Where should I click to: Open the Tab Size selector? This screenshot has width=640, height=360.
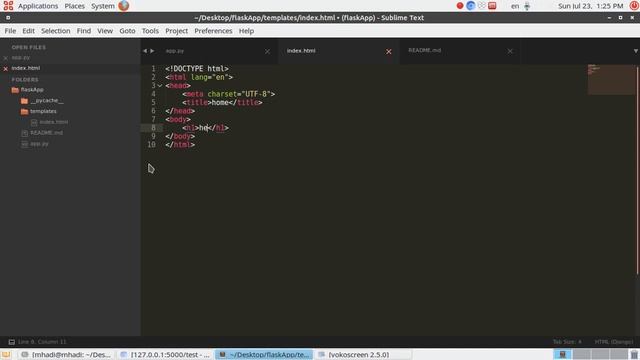tap(567, 342)
